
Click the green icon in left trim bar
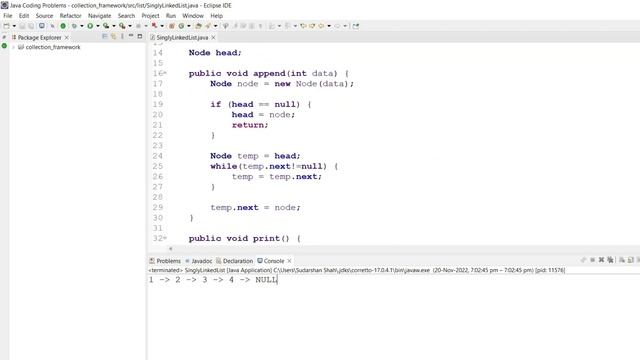click(4, 46)
